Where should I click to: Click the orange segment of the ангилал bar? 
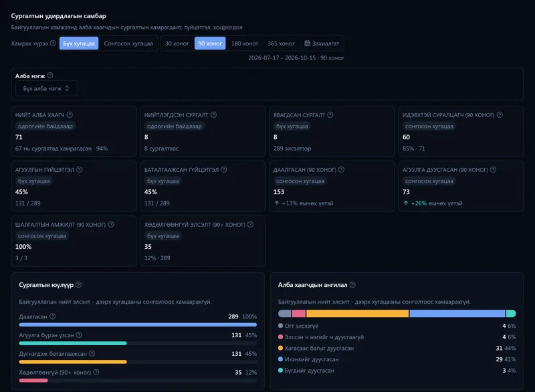pos(357,314)
